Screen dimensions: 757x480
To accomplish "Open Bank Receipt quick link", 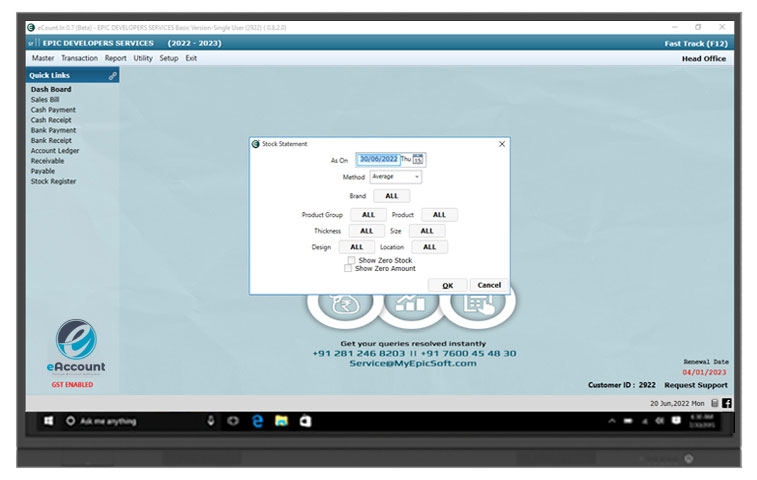I will click(51, 140).
